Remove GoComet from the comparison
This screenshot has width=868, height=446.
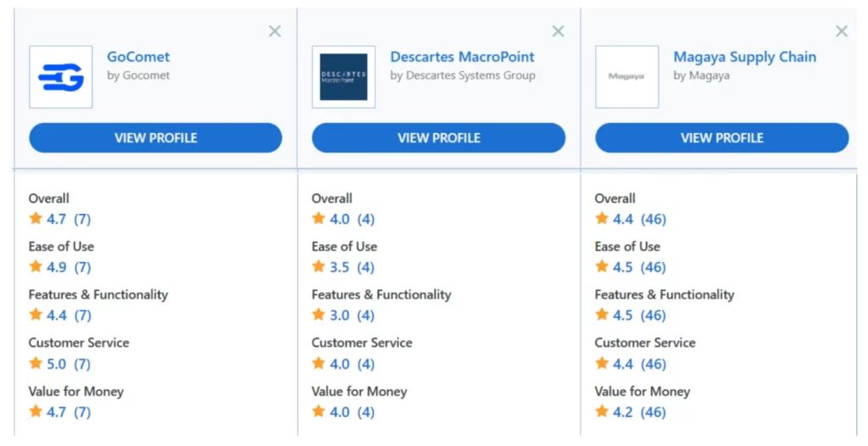pyautogui.click(x=275, y=31)
